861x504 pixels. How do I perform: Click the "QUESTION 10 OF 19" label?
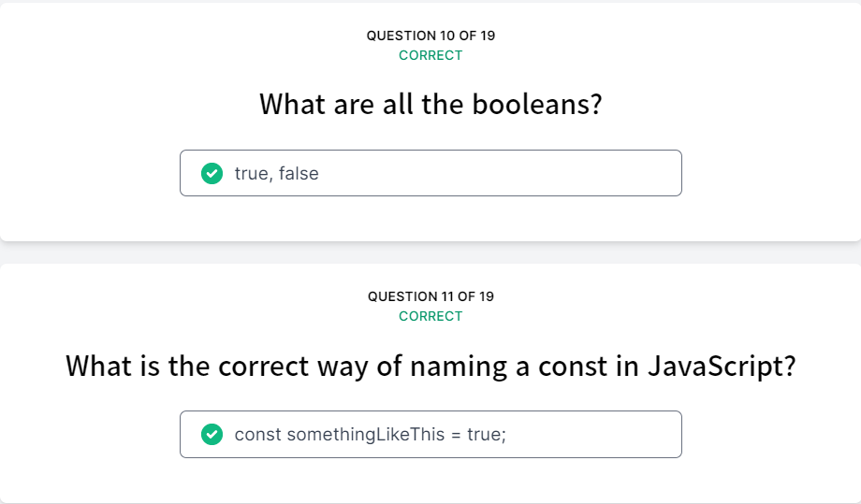(x=430, y=36)
